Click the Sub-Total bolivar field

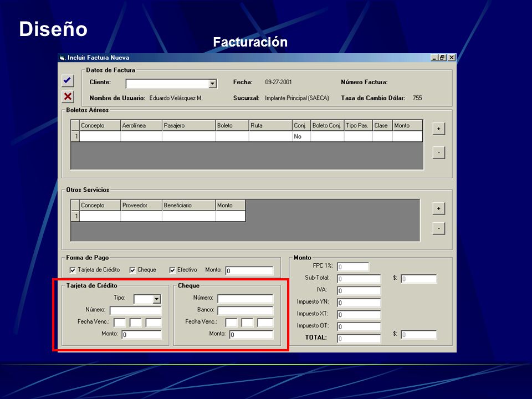pos(359,279)
